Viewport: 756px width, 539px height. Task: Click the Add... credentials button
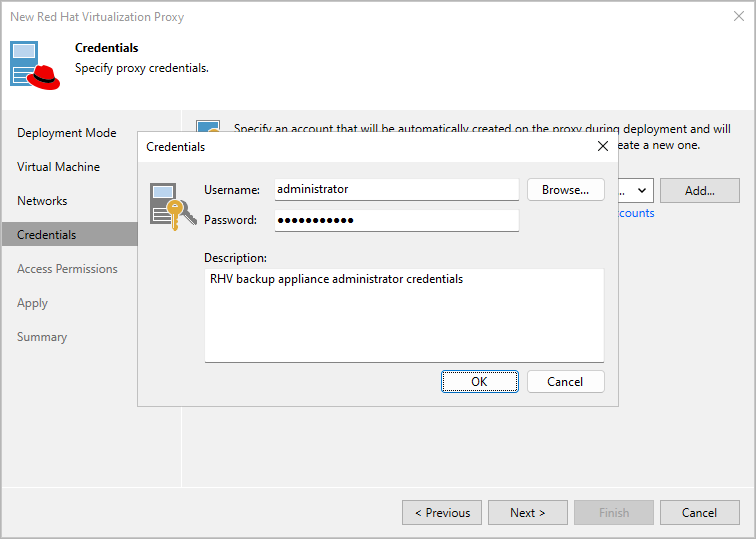coord(700,191)
